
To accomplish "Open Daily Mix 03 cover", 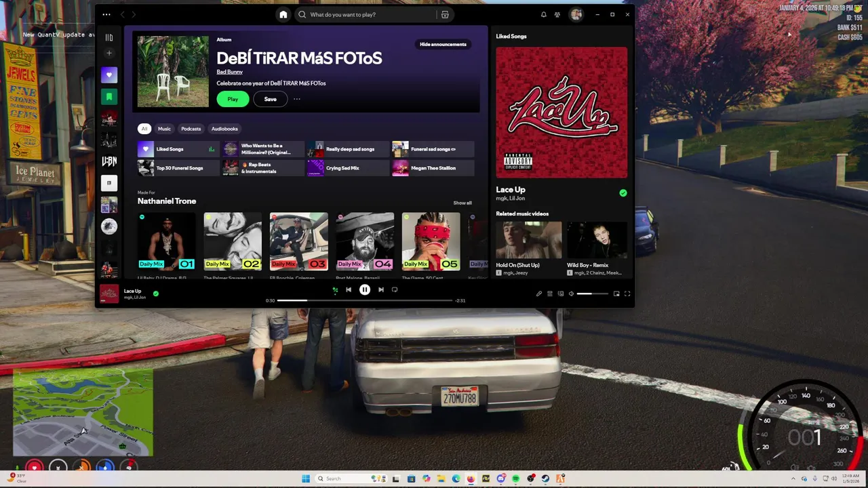I will 298,241.
